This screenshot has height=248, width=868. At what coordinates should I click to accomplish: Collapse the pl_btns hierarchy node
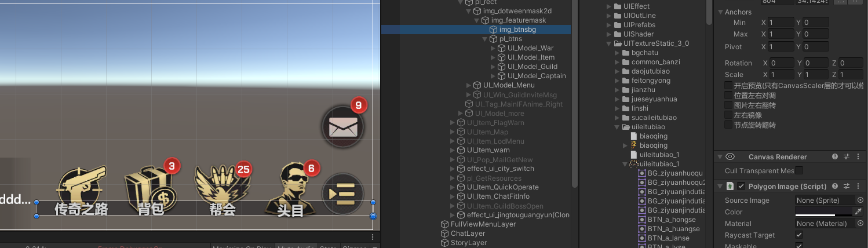[x=486, y=39]
